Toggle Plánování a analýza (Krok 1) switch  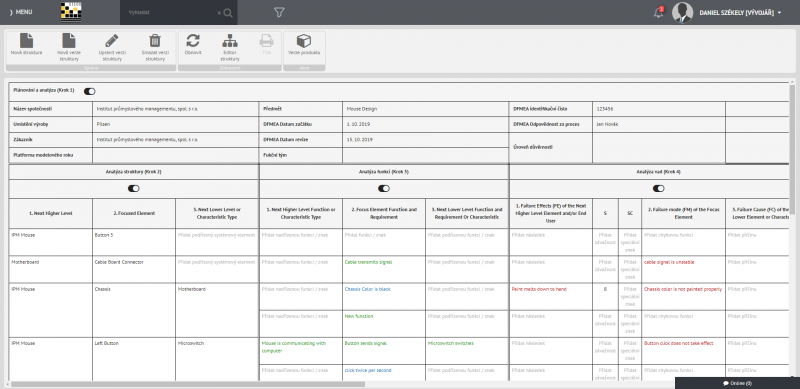[x=90, y=91]
